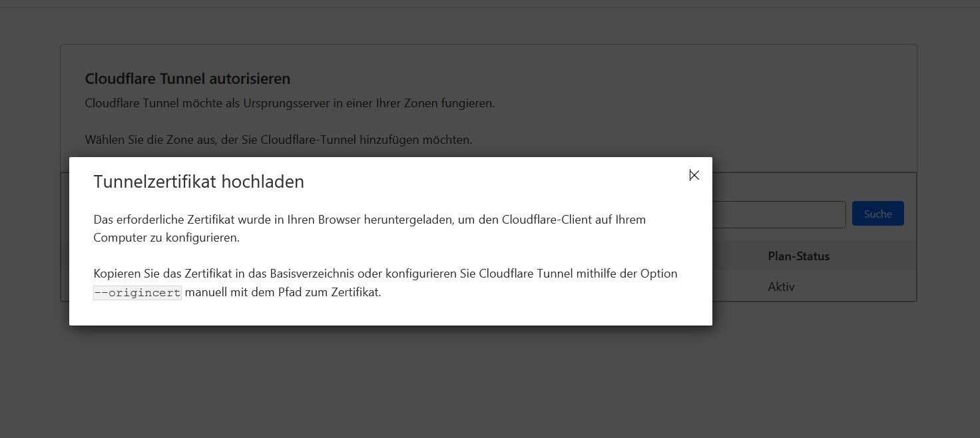
Task: Click the word heruntergeladen in the dialog
Action: pos(409,220)
